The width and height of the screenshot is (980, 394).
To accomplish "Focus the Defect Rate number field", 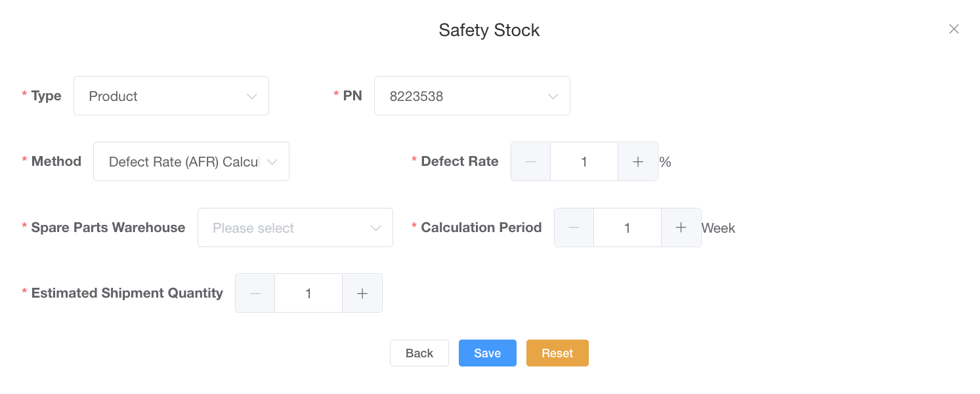I will [584, 162].
